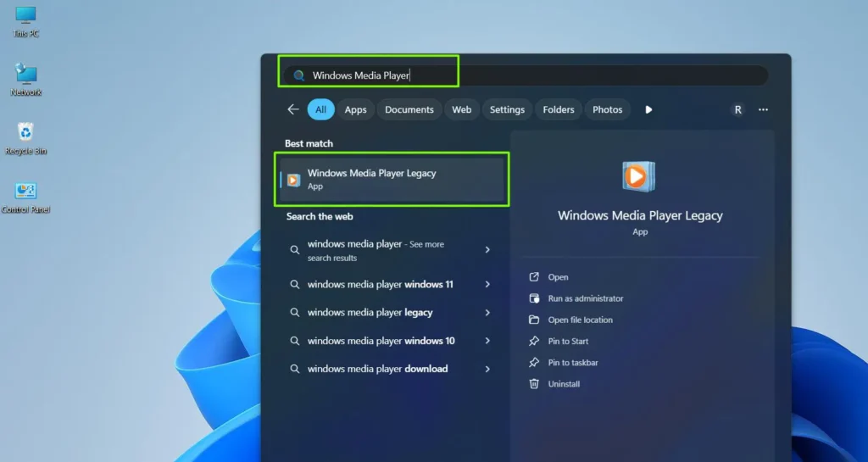The height and width of the screenshot is (462, 868).
Task: Click the search magnifier icon in search box
Action: [x=299, y=75]
